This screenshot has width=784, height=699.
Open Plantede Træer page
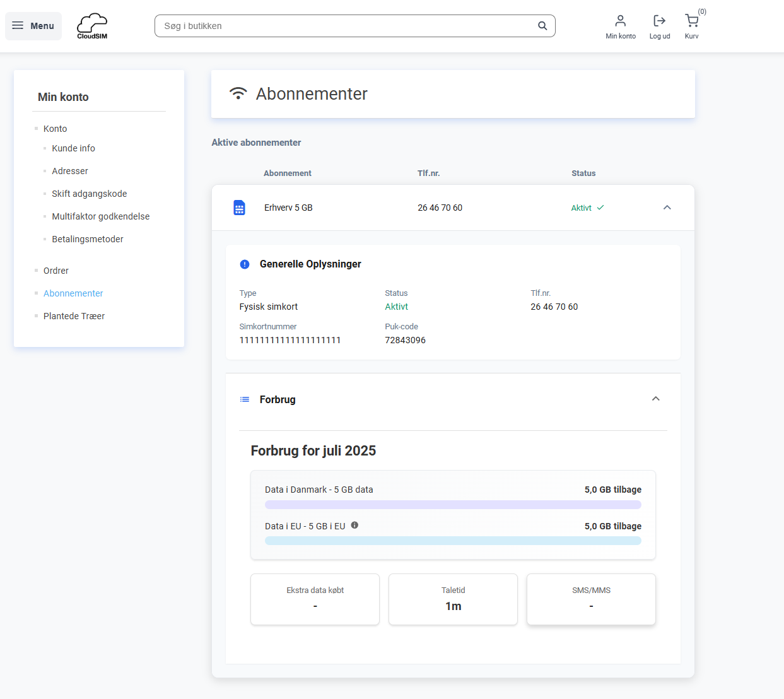pyautogui.click(x=74, y=316)
